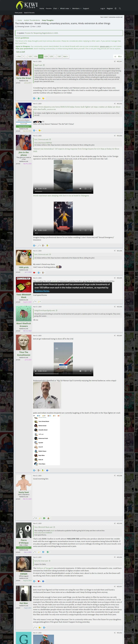This screenshot has height=644, width=138.
Task: Click the Kiwi Farms logo
Action: click(27, 5)
